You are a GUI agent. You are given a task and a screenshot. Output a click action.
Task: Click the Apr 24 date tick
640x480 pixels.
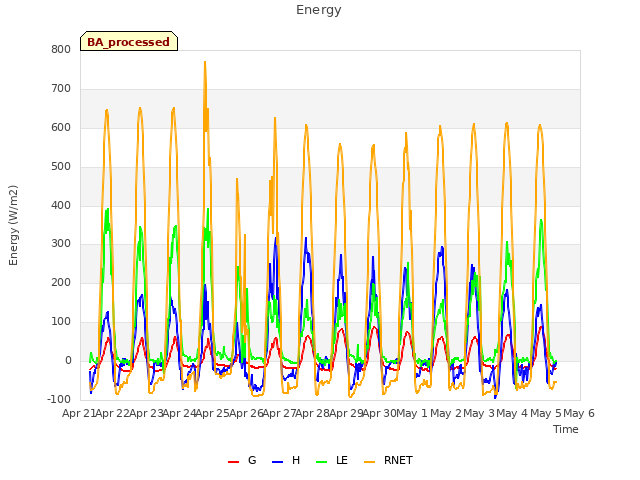(x=178, y=413)
